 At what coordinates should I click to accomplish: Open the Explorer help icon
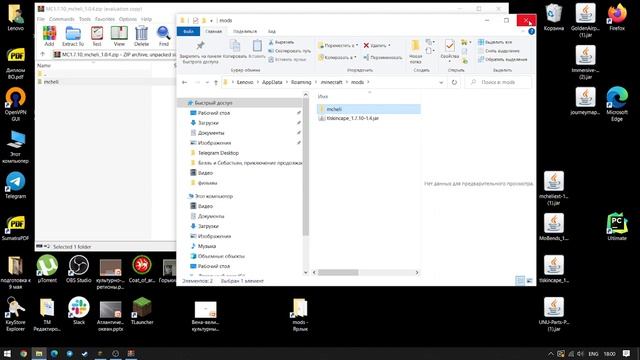(531, 31)
